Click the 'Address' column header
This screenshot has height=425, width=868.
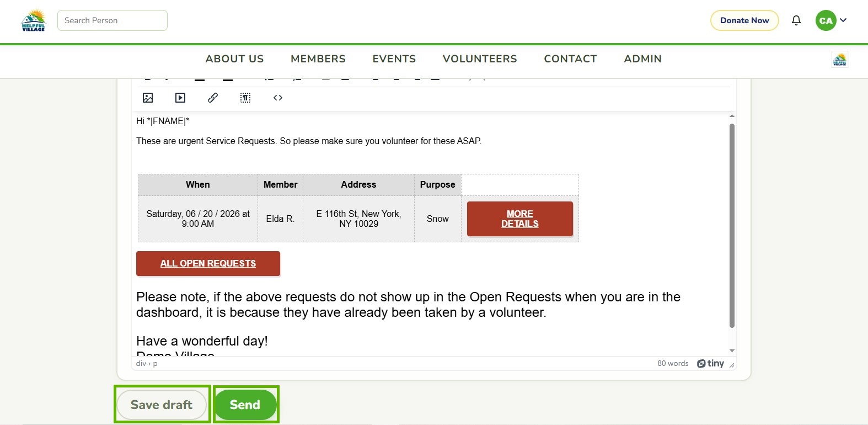tap(358, 184)
